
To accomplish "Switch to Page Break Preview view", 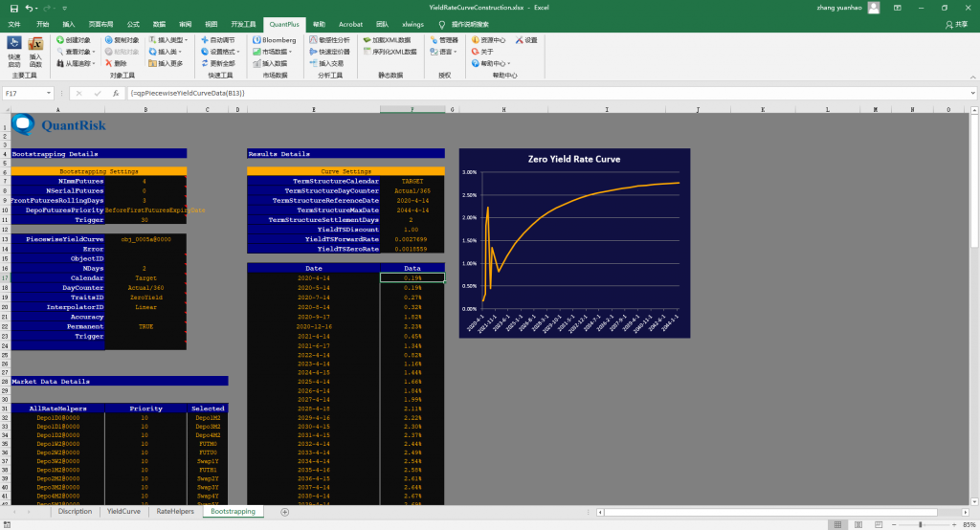I will [879, 524].
